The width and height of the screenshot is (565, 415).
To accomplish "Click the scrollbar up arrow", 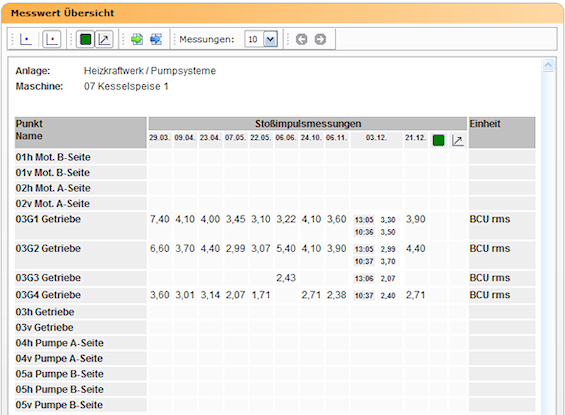I will [x=548, y=65].
